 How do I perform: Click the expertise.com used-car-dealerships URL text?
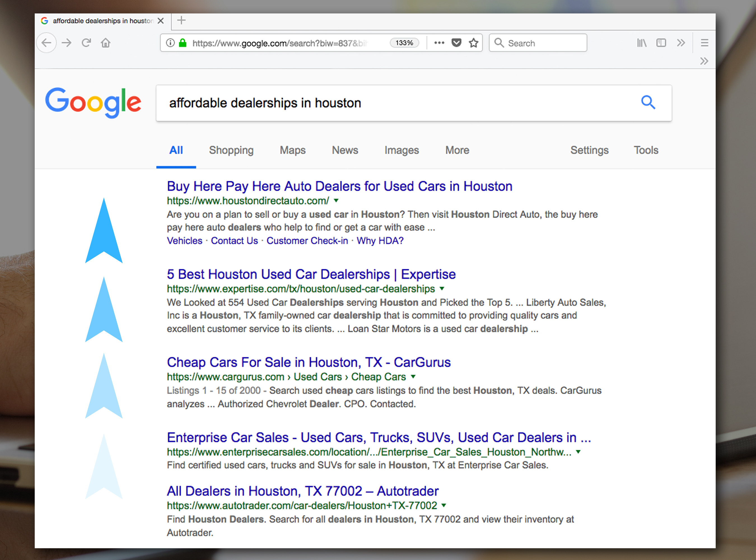click(x=301, y=289)
